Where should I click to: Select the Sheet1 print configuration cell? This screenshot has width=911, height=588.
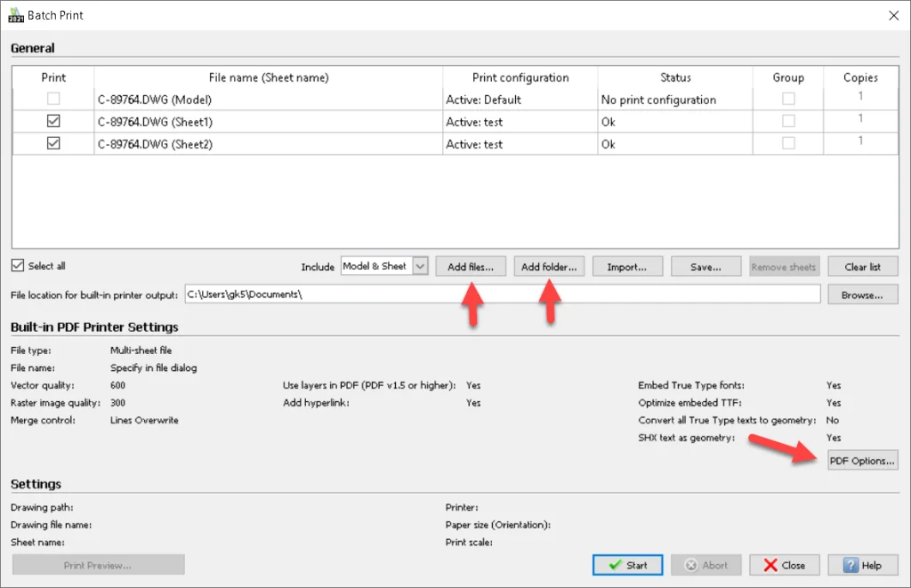point(520,122)
